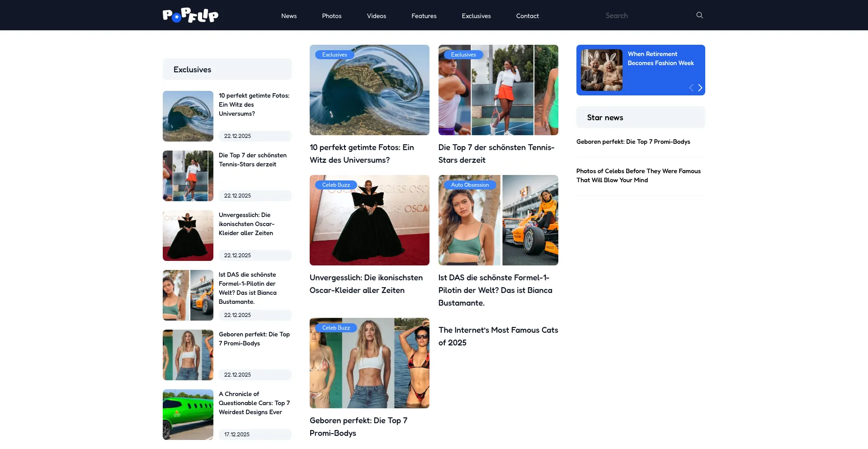Open Formel-1-Pilotin Bianca Bustamante main article title
Image resolution: width=868 pixels, height=449 pixels.
(x=495, y=290)
